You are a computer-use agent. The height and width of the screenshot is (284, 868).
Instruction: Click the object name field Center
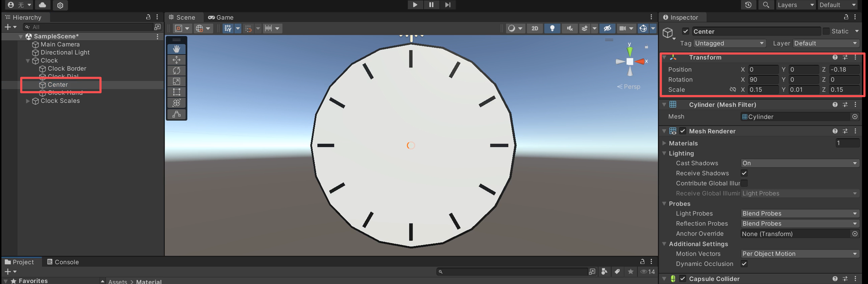pyautogui.click(x=756, y=31)
